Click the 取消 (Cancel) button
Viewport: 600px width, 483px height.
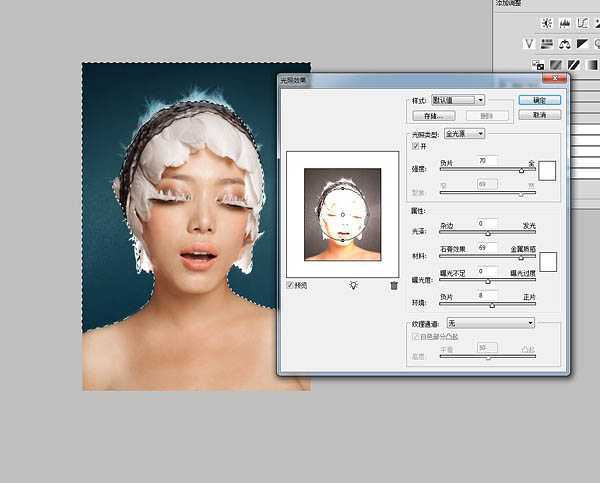coord(540,114)
